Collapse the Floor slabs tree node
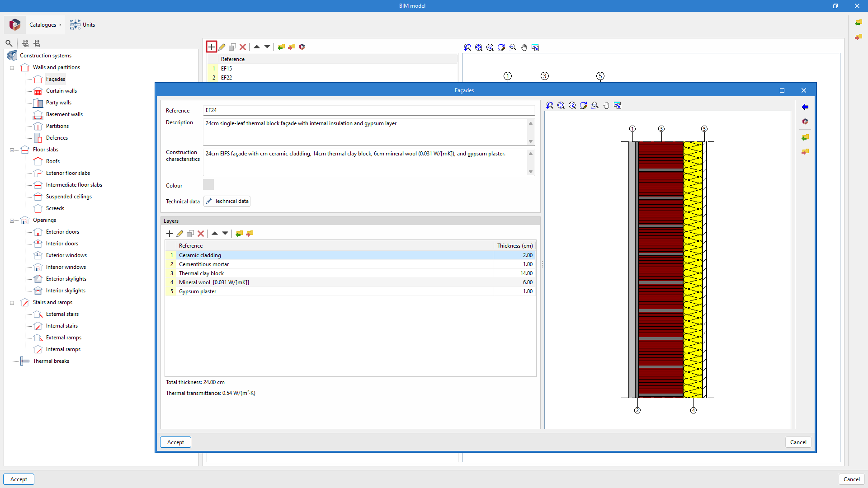Viewport: 868px width, 488px height. point(12,150)
